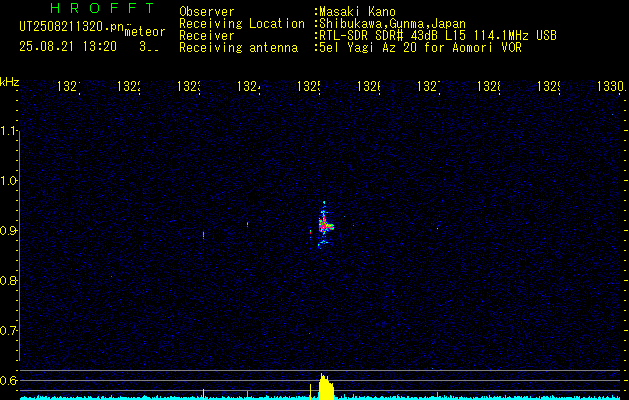Click the word "meteor" under the file name
Viewport: 629px width, 400px height.
point(145,32)
